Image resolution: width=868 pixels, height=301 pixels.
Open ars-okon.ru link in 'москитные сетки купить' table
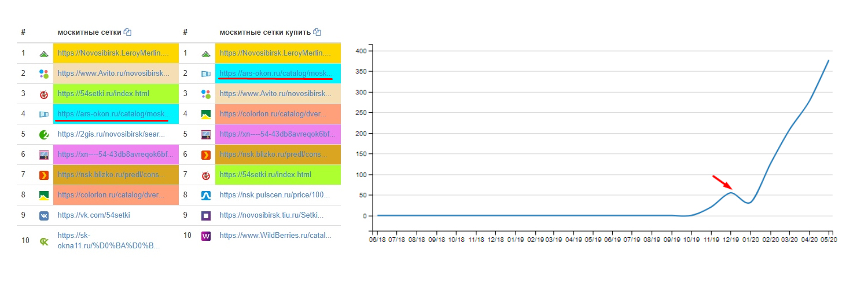pos(275,74)
